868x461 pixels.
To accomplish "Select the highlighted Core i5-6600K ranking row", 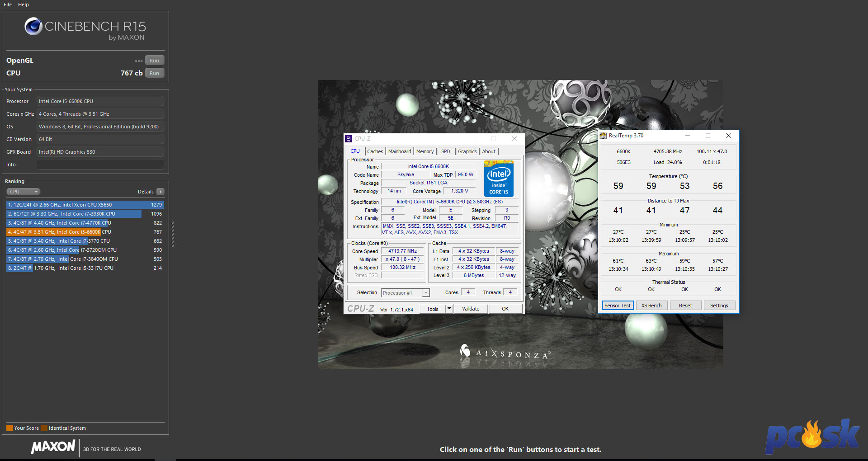I will pos(85,232).
